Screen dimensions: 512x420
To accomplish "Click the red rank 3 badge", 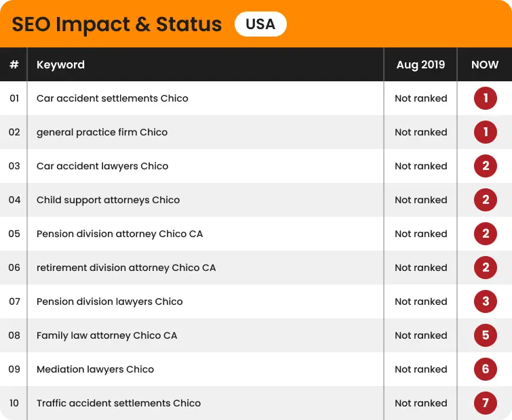I will coord(486,301).
